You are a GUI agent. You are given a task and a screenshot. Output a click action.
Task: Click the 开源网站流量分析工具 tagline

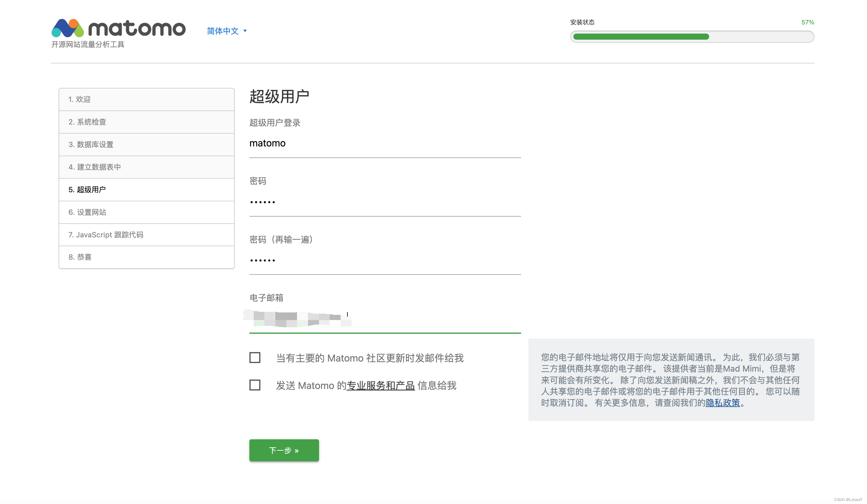tap(88, 45)
